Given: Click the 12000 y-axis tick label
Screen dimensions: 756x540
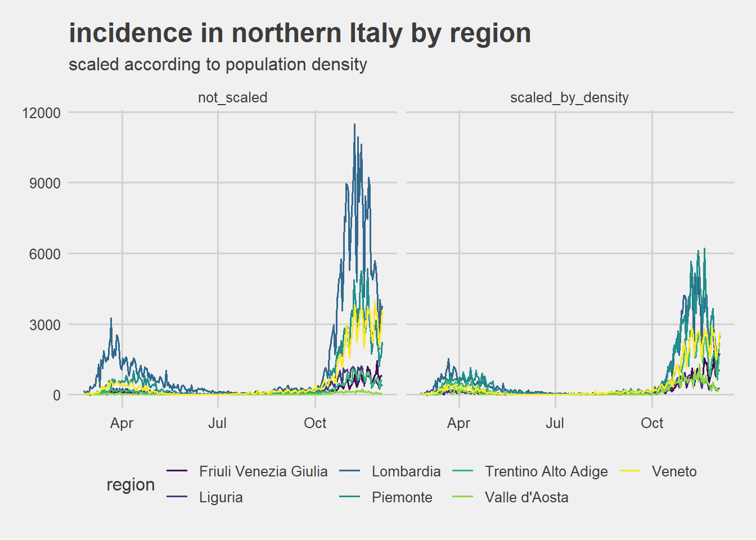Looking at the screenshot, I should [x=41, y=113].
